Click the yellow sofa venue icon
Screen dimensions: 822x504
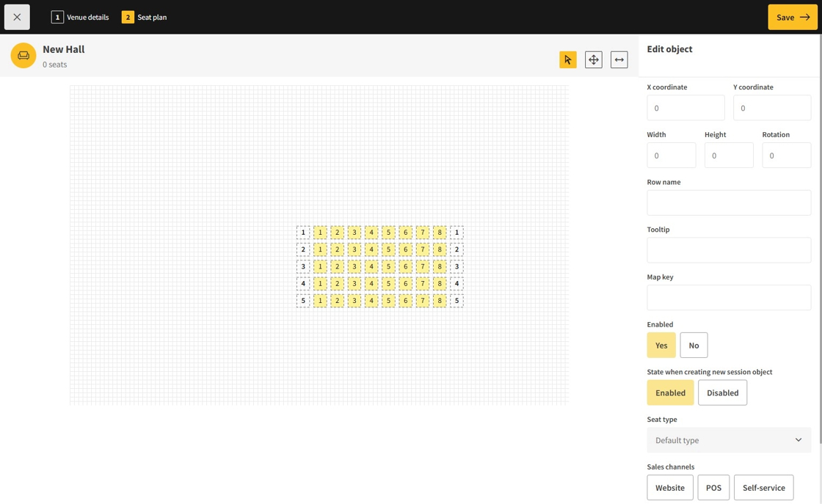pos(23,56)
